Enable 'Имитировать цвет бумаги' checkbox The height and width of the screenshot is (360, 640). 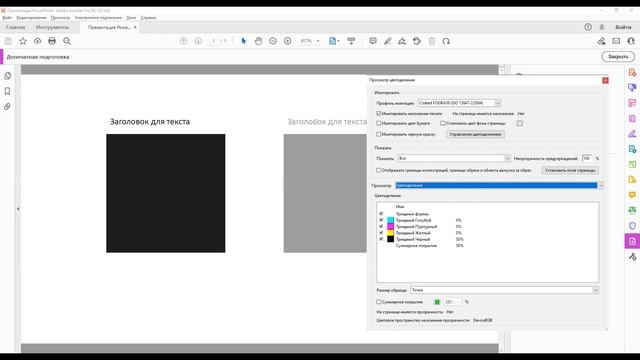click(379, 123)
